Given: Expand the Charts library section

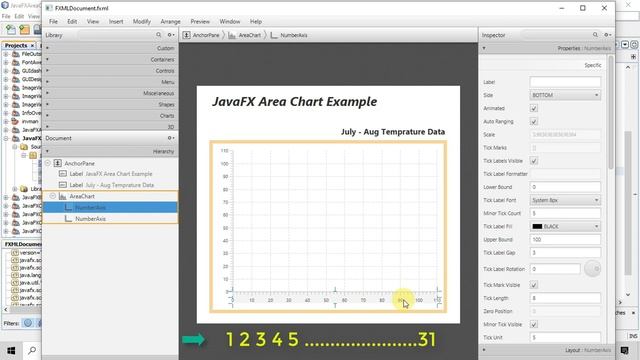Looking at the screenshot, I should [x=110, y=116].
